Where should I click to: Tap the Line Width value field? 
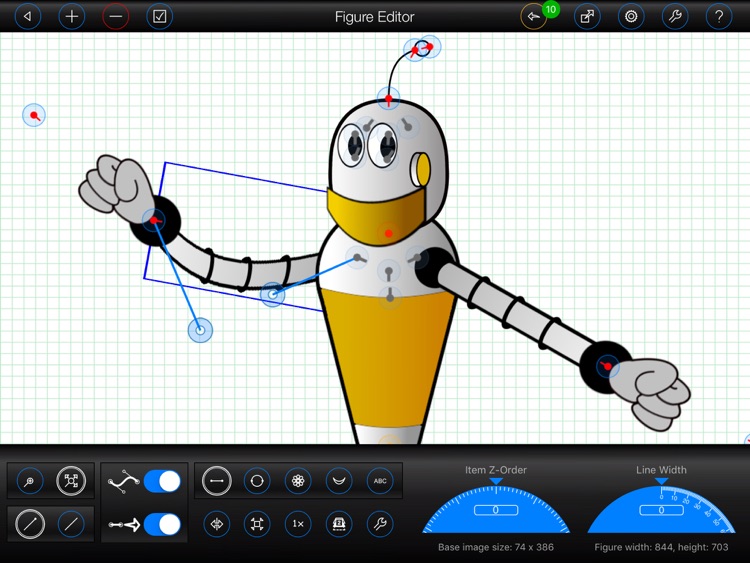click(x=661, y=510)
